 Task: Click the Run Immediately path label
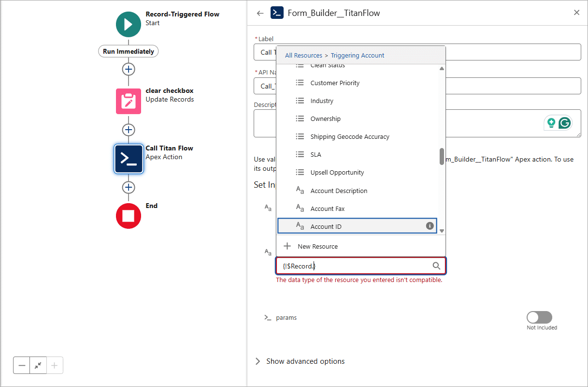pos(129,51)
